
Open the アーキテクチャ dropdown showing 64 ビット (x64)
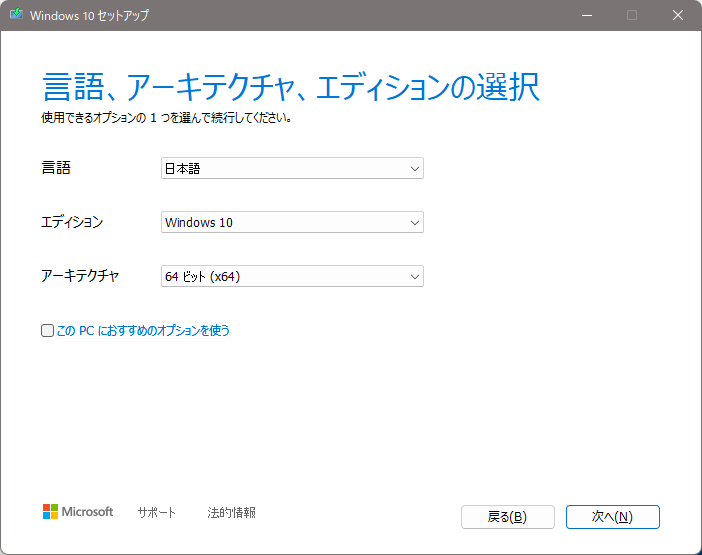pos(292,276)
